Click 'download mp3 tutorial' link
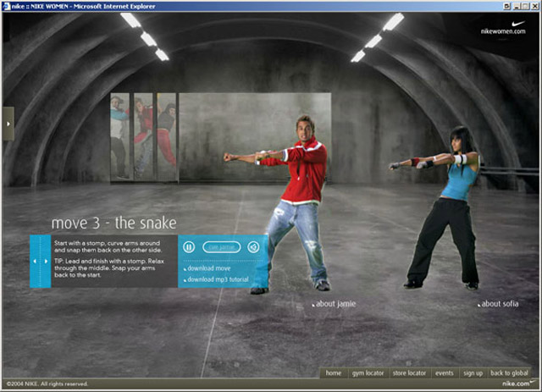This screenshot has height=392, width=542. click(x=216, y=279)
